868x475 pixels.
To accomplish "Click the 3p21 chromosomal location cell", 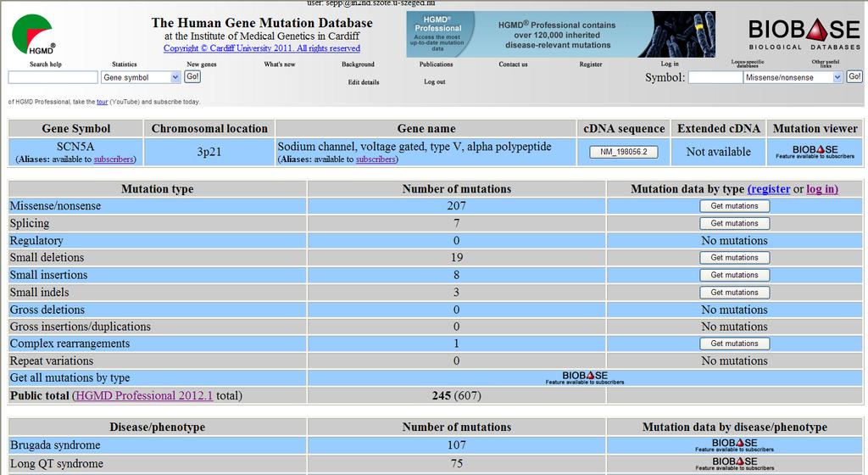I will pyautogui.click(x=209, y=152).
